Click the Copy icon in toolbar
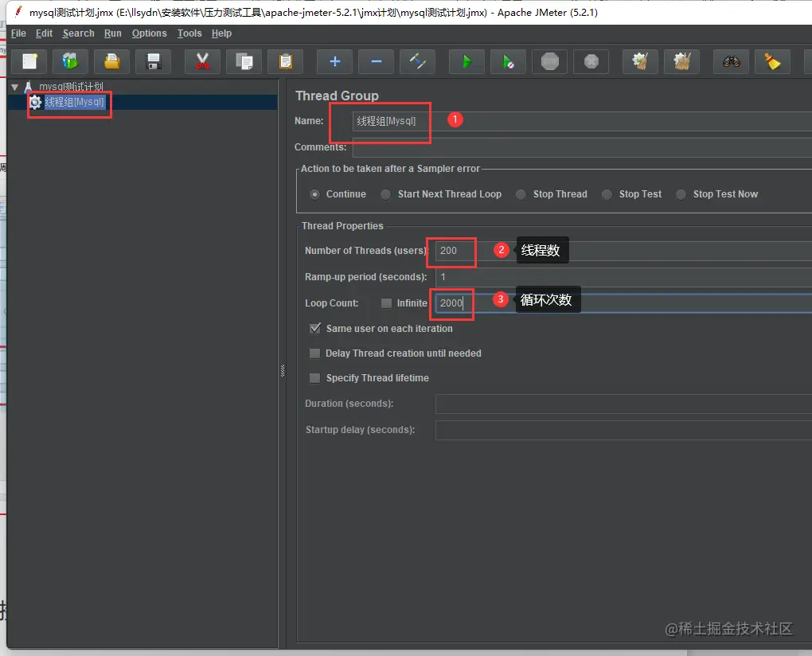 [244, 61]
